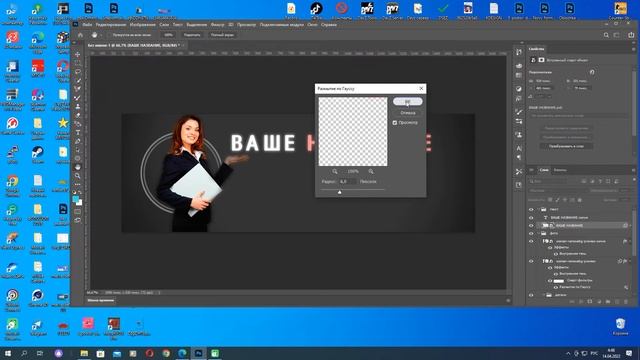Create new group folder icon
640x360 pixels.
tap(608, 302)
